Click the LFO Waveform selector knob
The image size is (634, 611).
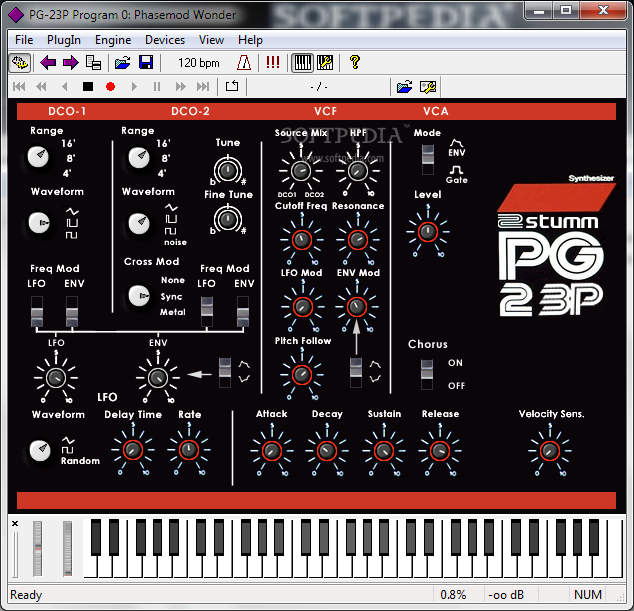pyautogui.click(x=40, y=450)
